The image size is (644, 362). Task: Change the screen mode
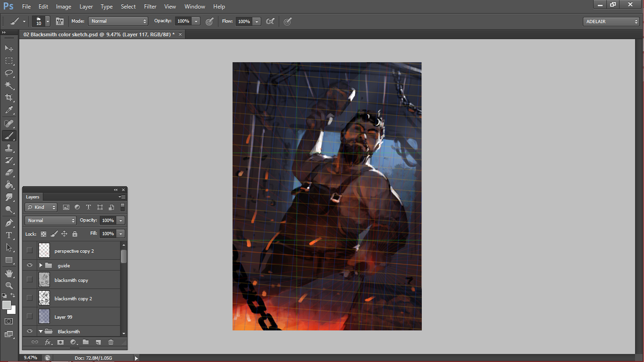click(9, 334)
